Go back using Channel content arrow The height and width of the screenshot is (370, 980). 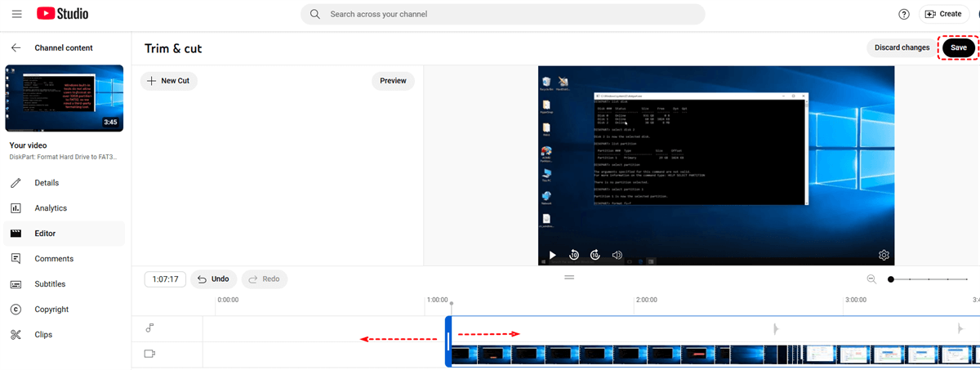[x=16, y=48]
